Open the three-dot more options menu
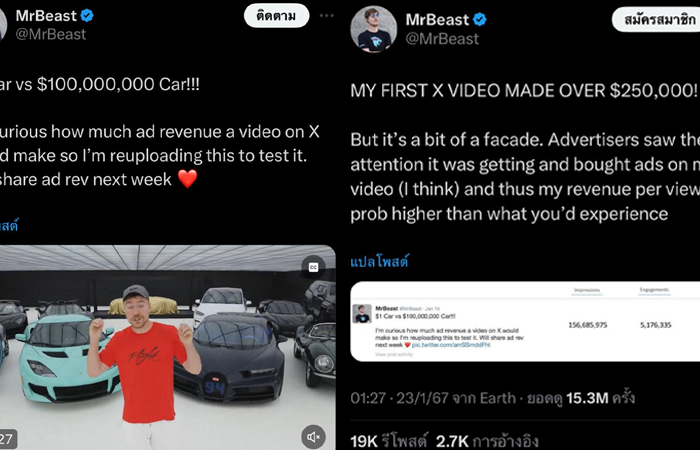This screenshot has width=700, height=450. point(327,16)
